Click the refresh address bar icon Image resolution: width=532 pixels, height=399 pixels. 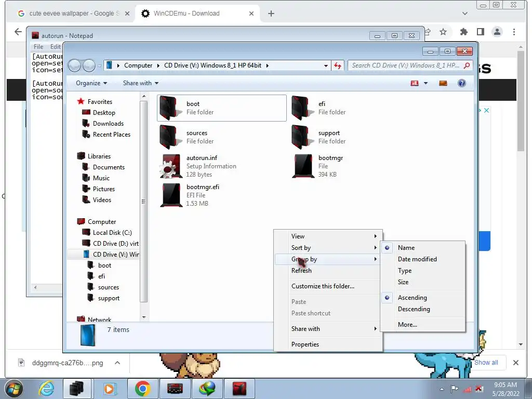(x=338, y=65)
